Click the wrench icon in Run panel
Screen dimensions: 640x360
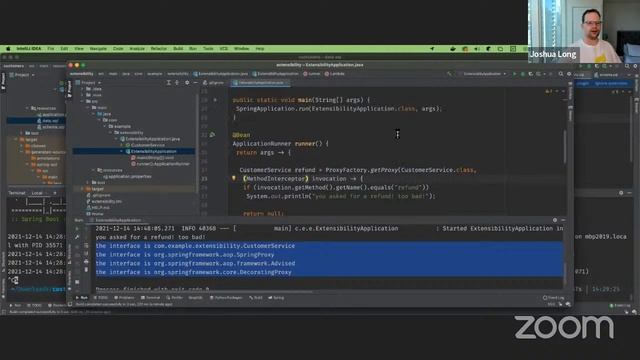click(x=77, y=237)
